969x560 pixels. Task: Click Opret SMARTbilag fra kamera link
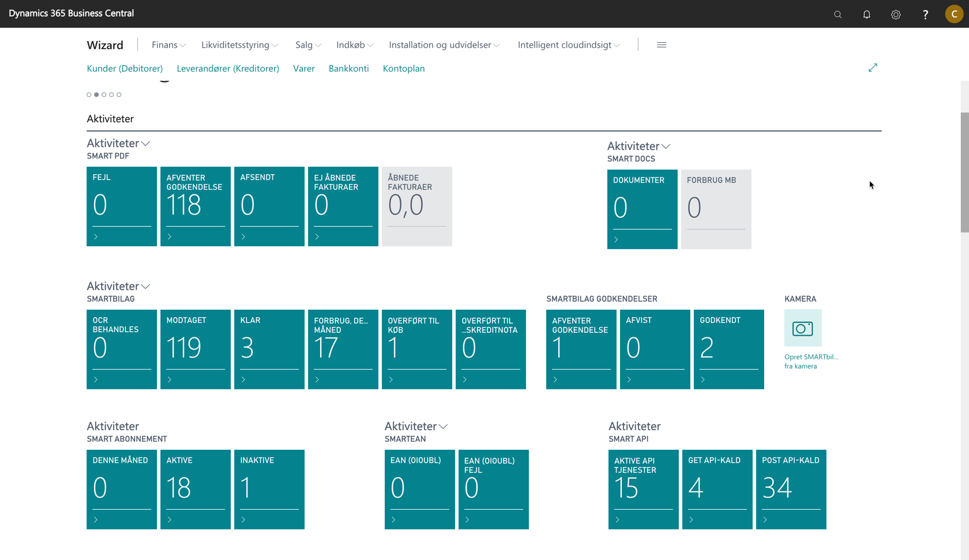pyautogui.click(x=812, y=362)
